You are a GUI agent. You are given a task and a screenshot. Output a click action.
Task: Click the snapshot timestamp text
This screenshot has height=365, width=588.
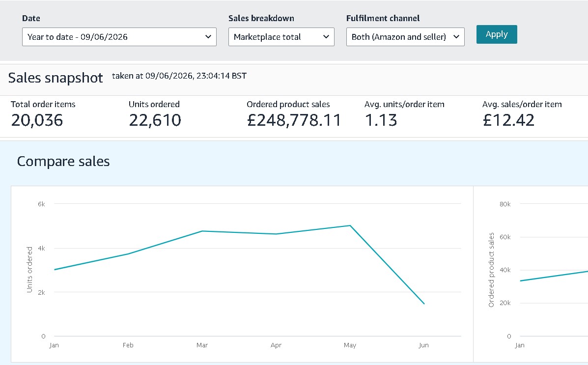(179, 76)
